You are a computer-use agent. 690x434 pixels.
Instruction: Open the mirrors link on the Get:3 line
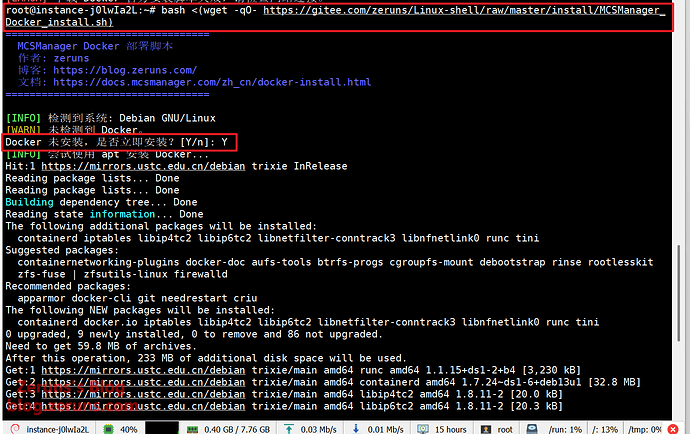[x=143, y=394]
